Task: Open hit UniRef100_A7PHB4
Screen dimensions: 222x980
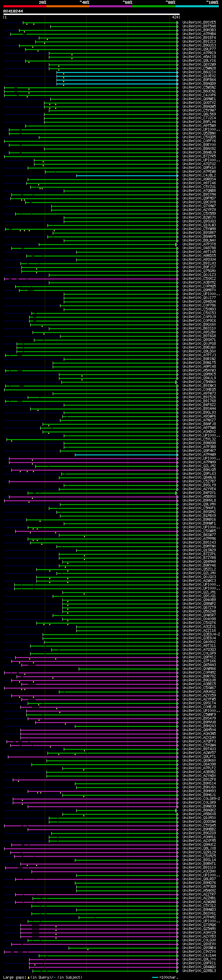Action: 199,34
